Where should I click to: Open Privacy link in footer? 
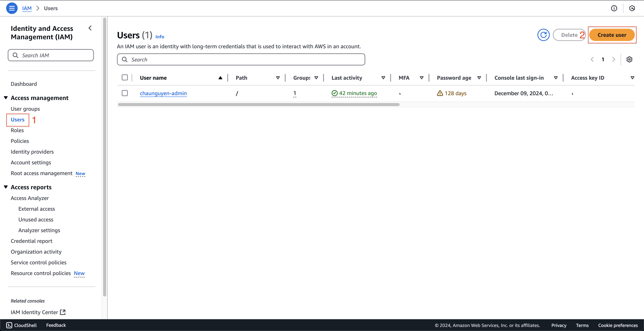(x=559, y=325)
